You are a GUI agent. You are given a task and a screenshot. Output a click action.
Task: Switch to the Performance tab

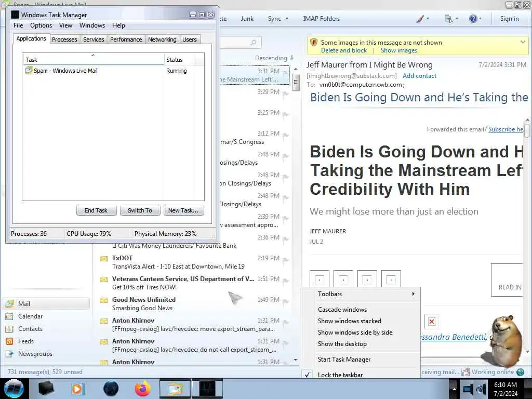pyautogui.click(x=126, y=39)
